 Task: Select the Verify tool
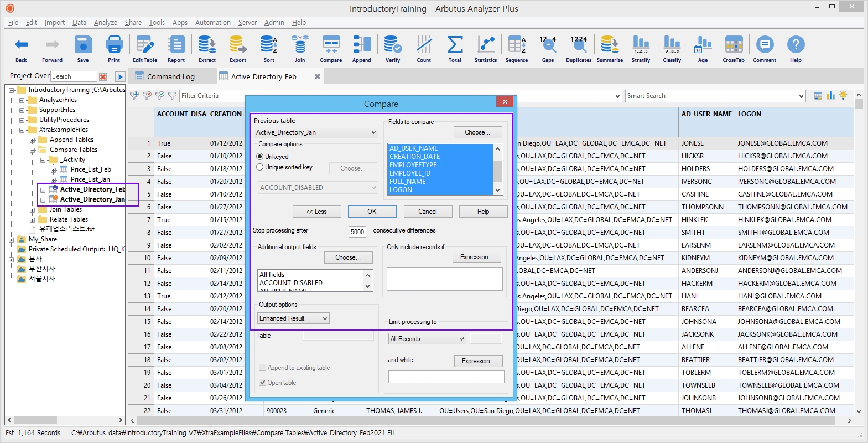pyautogui.click(x=393, y=49)
